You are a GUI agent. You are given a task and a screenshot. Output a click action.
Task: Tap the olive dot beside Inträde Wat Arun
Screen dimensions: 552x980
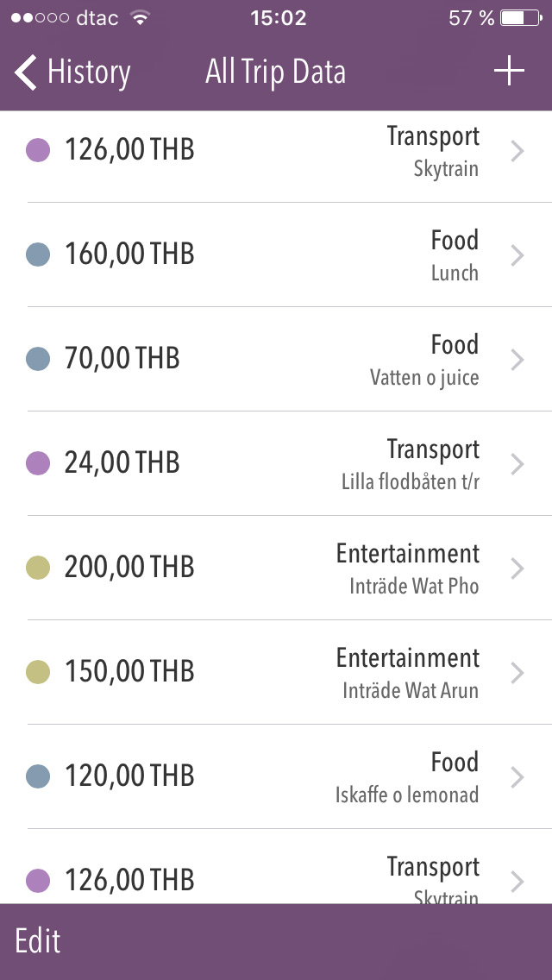point(38,672)
